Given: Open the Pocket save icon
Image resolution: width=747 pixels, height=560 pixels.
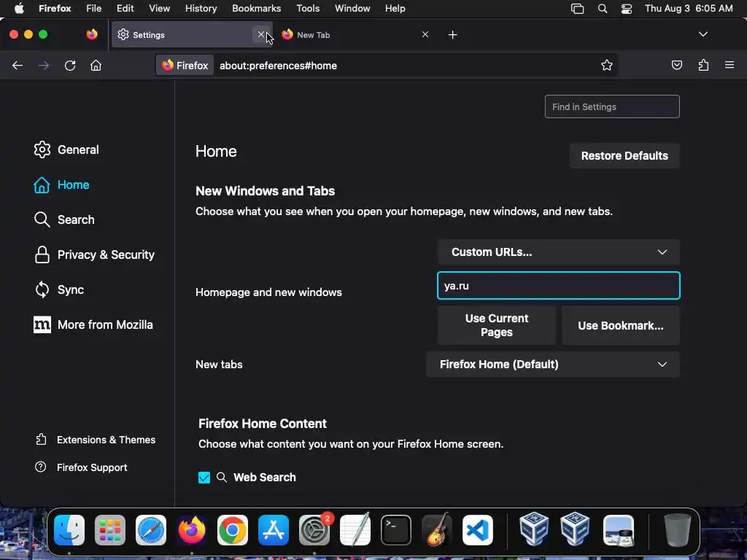Looking at the screenshot, I should click(x=676, y=65).
